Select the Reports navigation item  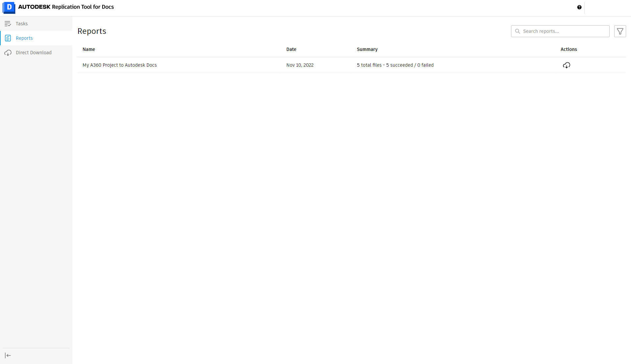[24, 38]
